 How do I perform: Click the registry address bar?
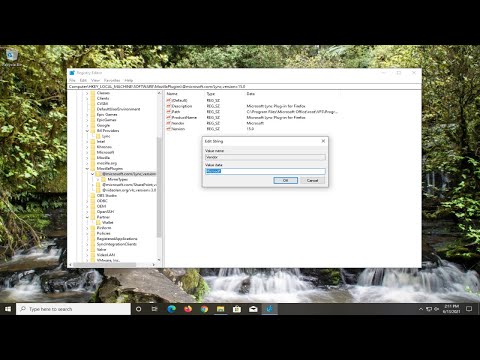[244, 87]
